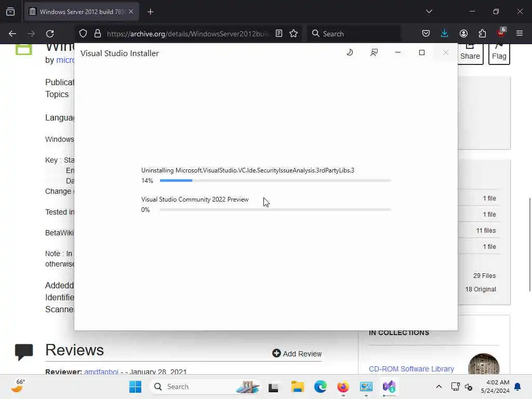Open feedback icon in Visual Studio Installer
532x399 pixels.
click(x=374, y=52)
